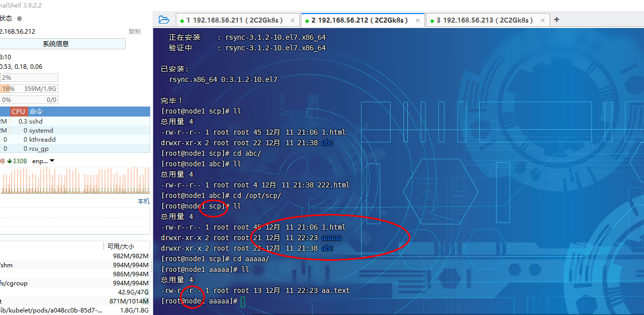Expand the enp network interface dropdown
Screen dimensions: 644x315
click(52, 161)
